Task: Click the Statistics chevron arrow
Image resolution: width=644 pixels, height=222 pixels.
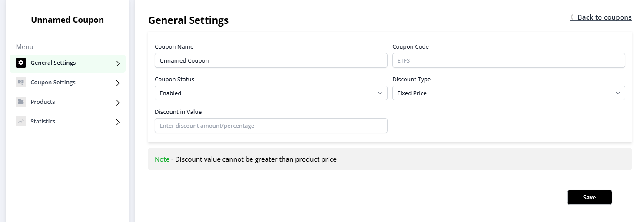Action: (x=118, y=123)
